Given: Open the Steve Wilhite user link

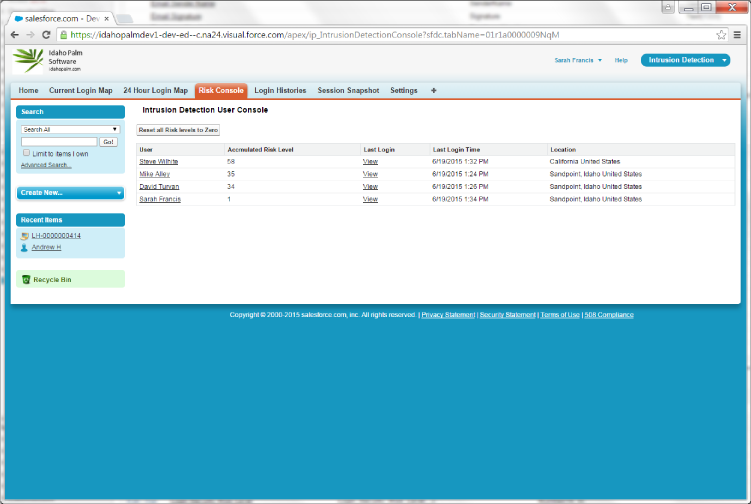Looking at the screenshot, I should click(x=160, y=161).
